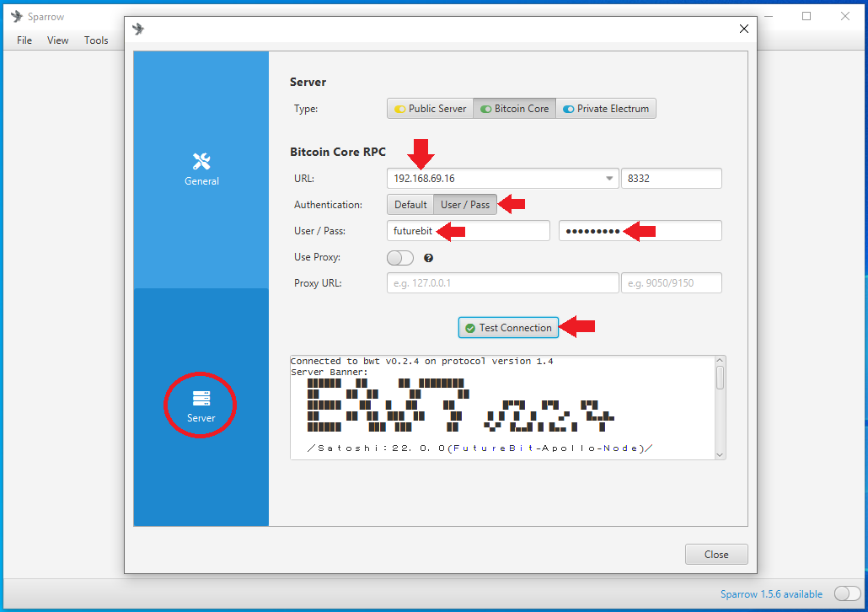Viewport: 868px width, 612px height.
Task: Click the Proxy URL host field
Action: tap(502, 283)
